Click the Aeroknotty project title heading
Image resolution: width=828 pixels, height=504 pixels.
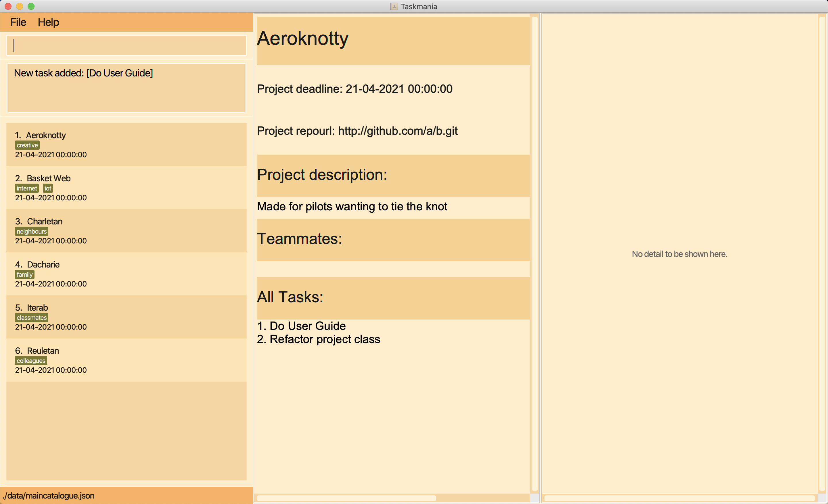click(302, 38)
